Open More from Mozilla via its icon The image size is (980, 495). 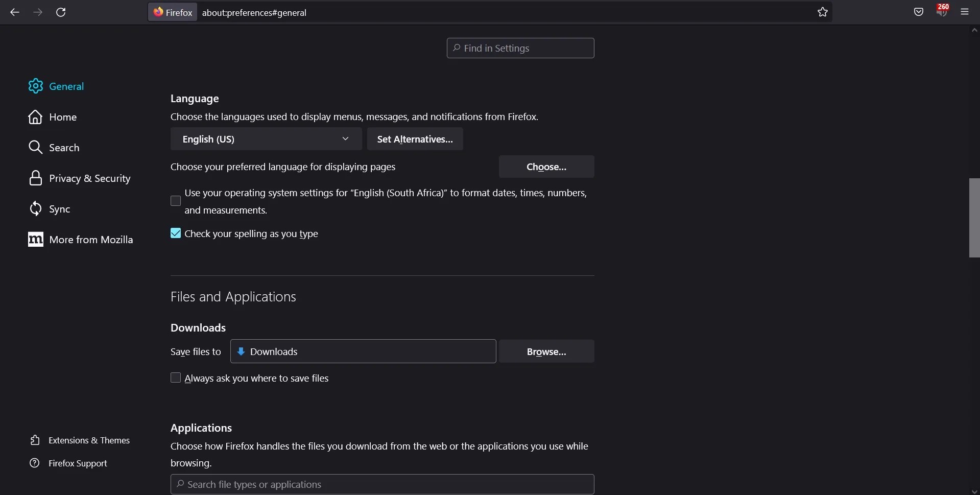point(35,240)
